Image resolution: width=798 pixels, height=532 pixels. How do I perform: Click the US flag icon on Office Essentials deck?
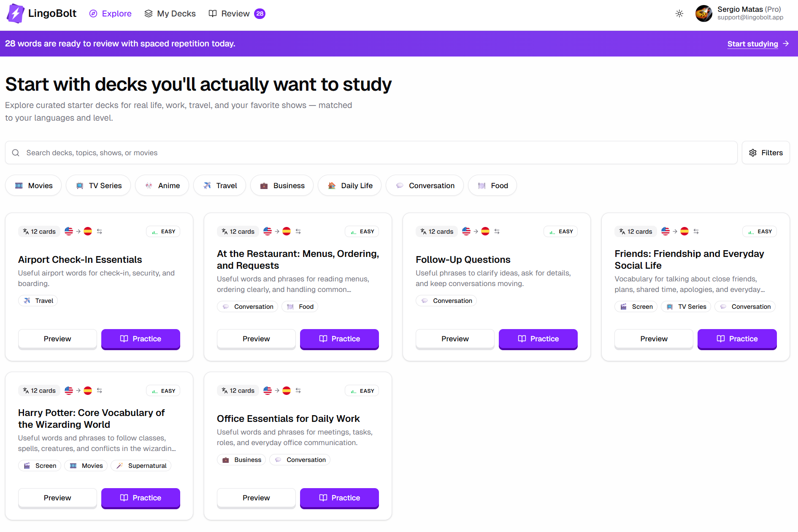coord(267,391)
